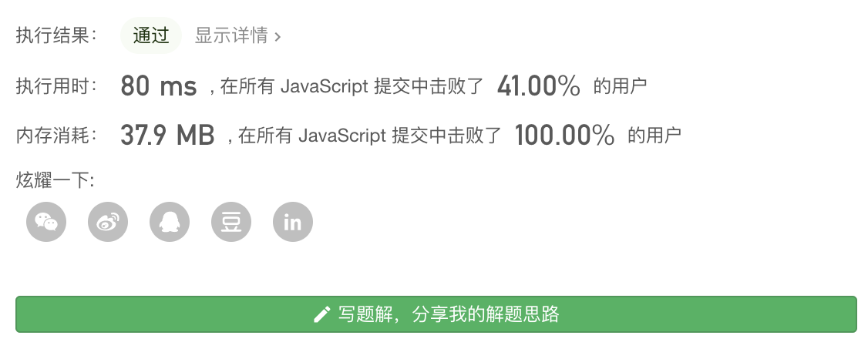Share to Douban using the 豆 icon
This screenshot has height=342, width=868.
230,222
